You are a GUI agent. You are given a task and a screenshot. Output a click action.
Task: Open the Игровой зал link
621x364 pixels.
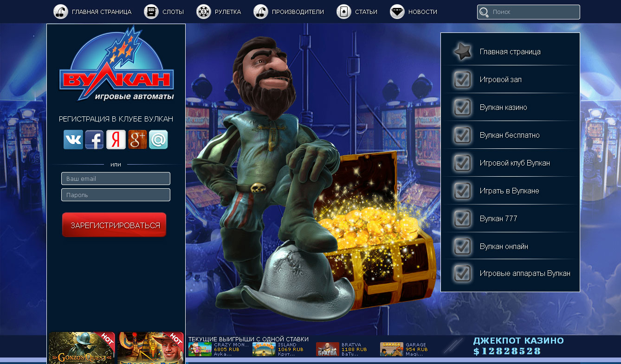click(x=501, y=79)
